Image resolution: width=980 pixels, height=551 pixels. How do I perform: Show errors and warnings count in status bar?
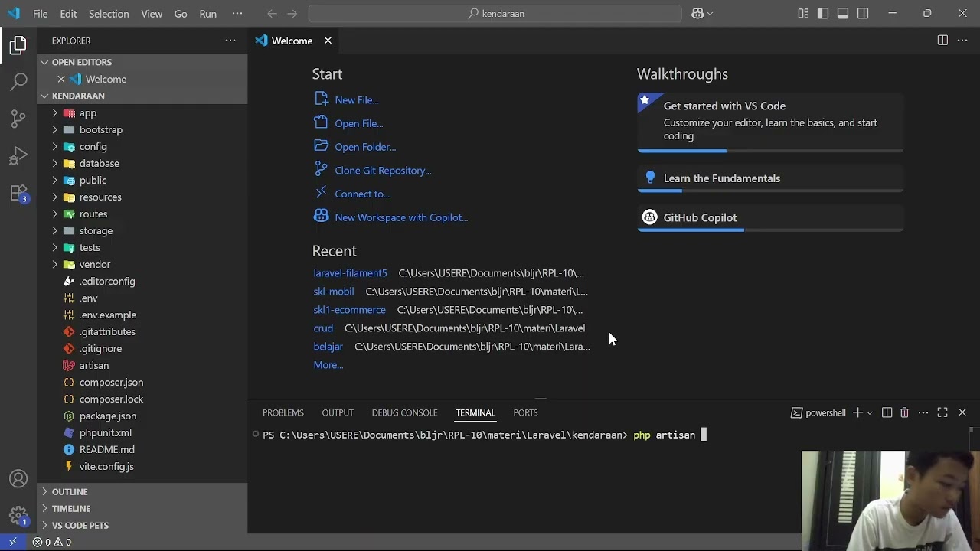coord(52,542)
